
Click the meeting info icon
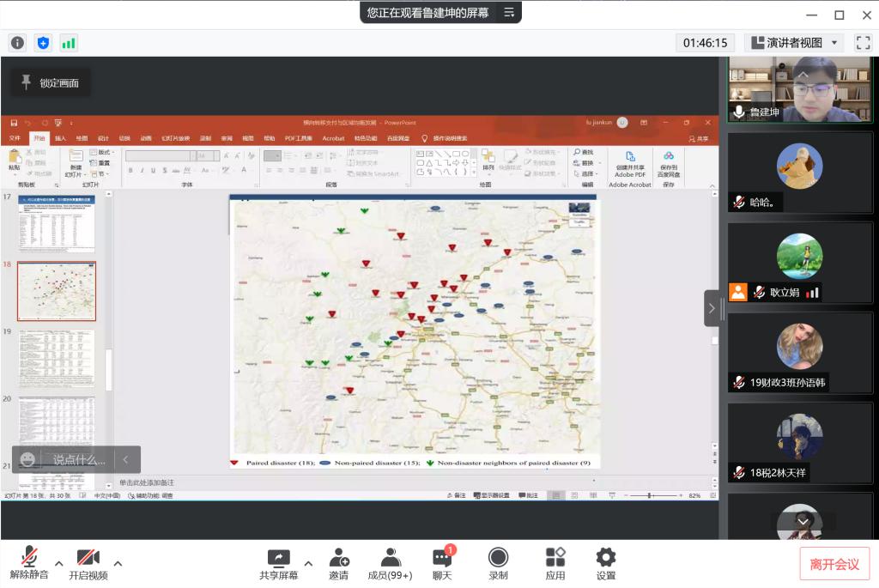pyautogui.click(x=17, y=43)
